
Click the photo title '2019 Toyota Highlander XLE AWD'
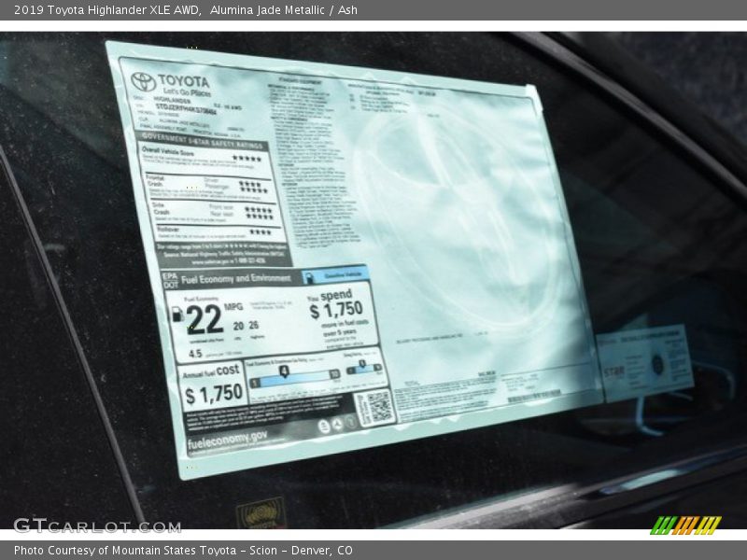pos(107,10)
